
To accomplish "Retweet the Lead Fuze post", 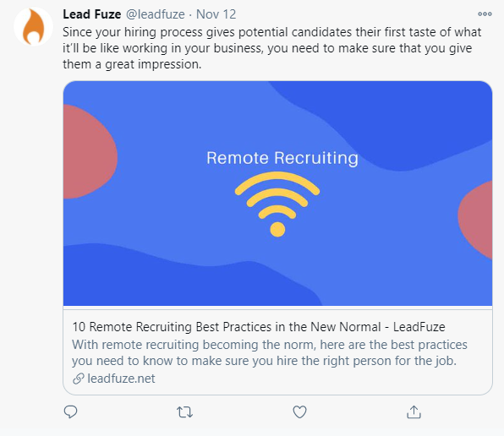I will pos(185,412).
